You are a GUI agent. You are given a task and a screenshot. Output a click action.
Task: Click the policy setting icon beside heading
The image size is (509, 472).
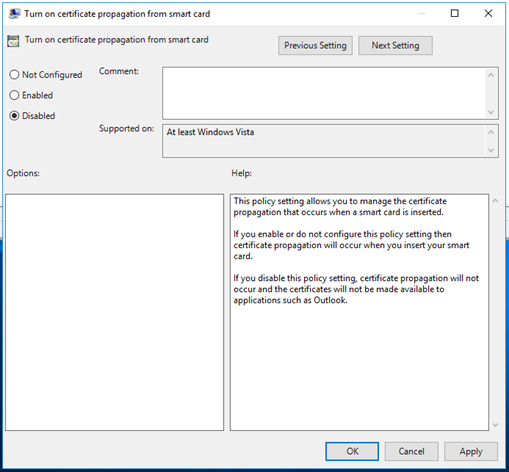coord(13,41)
